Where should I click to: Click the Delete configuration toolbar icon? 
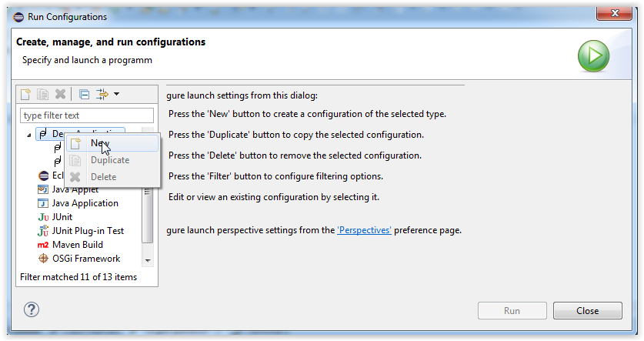pyautogui.click(x=60, y=94)
